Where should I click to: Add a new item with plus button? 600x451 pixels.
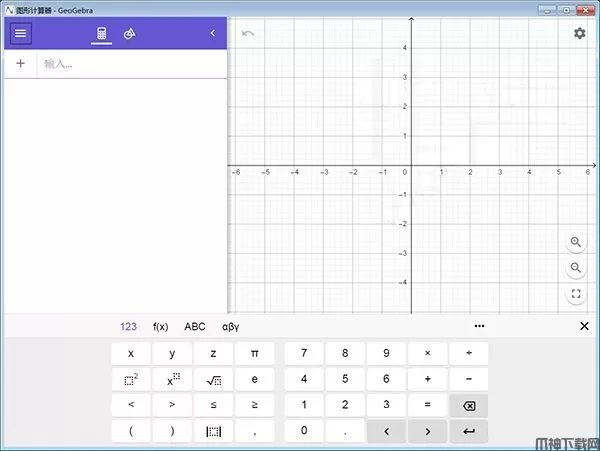tap(21, 63)
